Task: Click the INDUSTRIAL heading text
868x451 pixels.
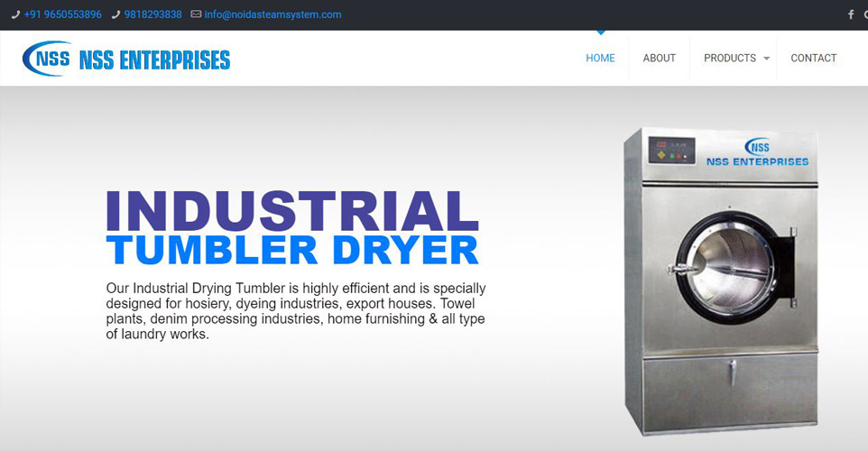Action: coord(292,211)
